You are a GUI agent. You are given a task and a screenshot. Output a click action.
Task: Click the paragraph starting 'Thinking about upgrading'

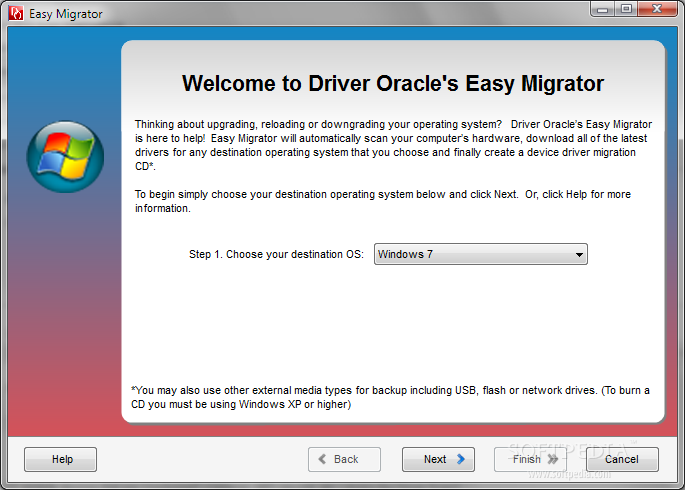[393, 145]
